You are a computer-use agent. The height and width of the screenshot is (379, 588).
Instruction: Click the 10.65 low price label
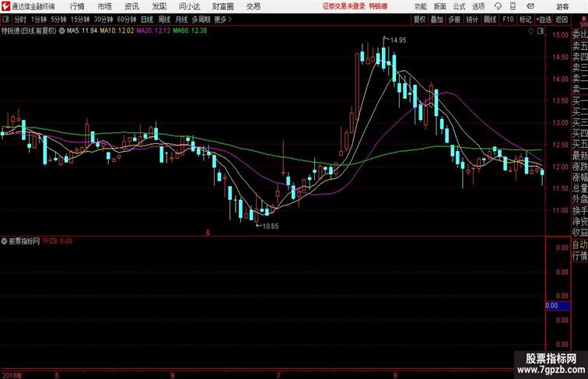[x=271, y=226]
